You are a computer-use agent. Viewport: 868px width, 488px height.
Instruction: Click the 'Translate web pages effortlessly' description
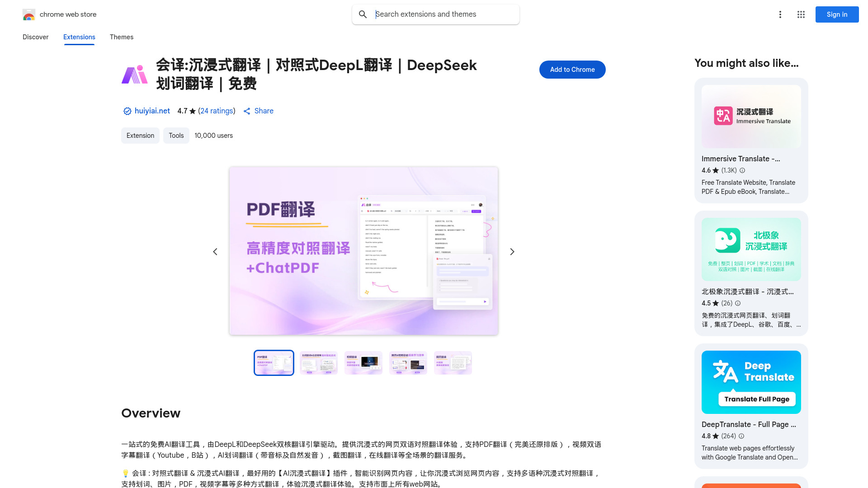coord(750,453)
